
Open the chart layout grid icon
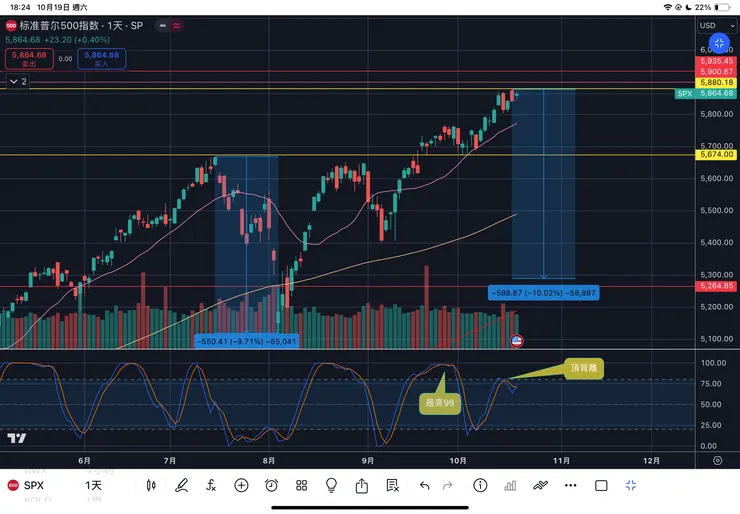point(302,485)
